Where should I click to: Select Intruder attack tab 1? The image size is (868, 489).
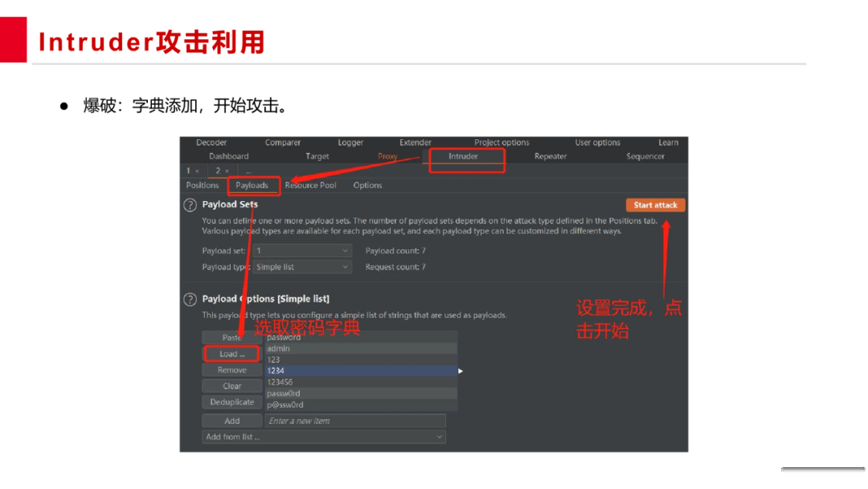tap(188, 171)
